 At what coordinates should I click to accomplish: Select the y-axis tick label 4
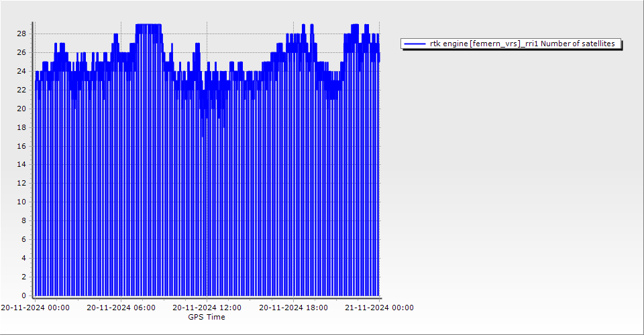(23, 258)
